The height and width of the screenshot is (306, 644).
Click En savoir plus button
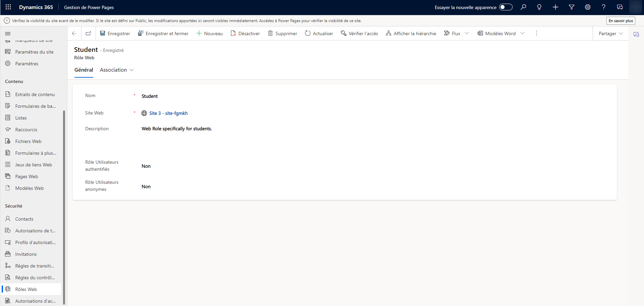(621, 21)
